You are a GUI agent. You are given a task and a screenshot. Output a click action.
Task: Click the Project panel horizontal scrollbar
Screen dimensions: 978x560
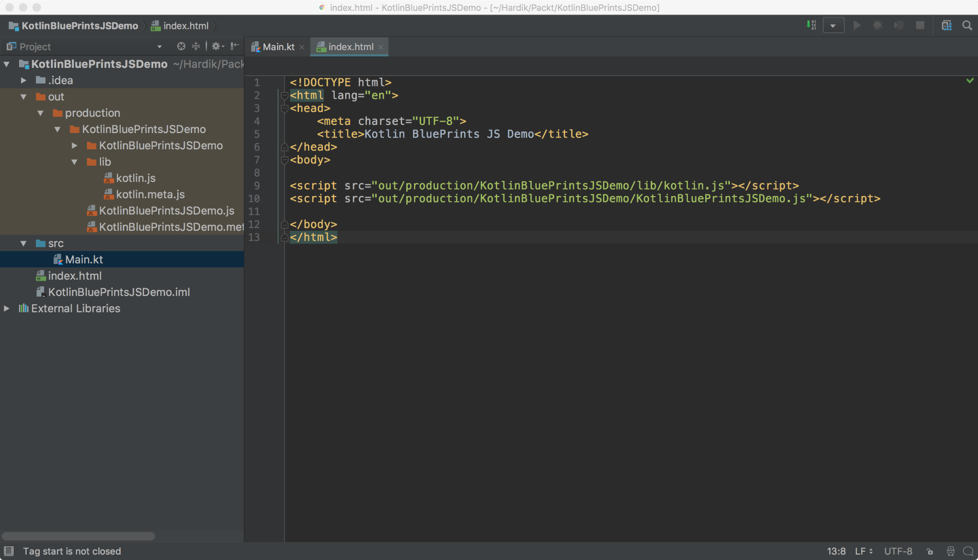coord(78,536)
